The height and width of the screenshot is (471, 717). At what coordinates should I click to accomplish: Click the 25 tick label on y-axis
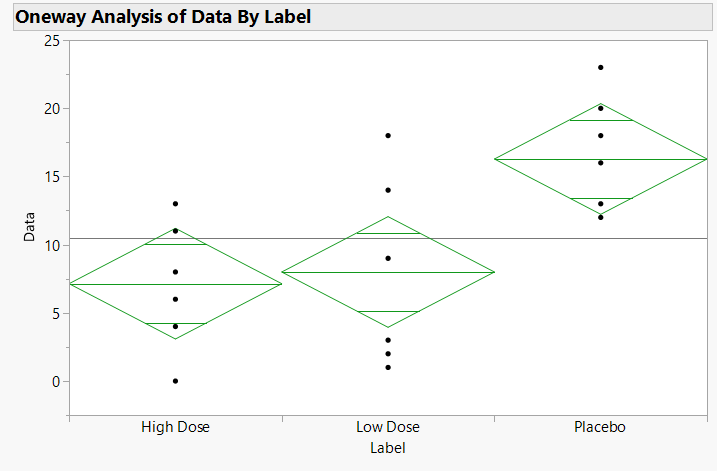(x=52, y=40)
